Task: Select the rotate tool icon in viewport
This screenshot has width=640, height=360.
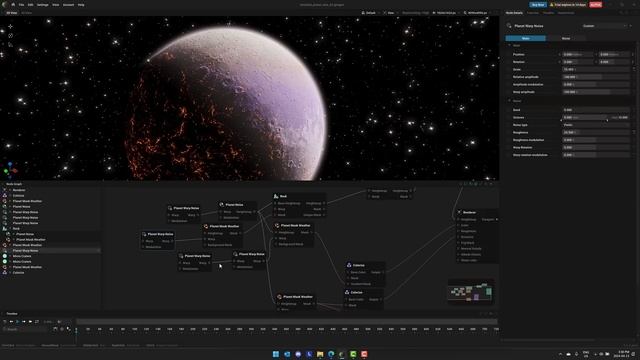Action: pyautogui.click(x=10, y=36)
